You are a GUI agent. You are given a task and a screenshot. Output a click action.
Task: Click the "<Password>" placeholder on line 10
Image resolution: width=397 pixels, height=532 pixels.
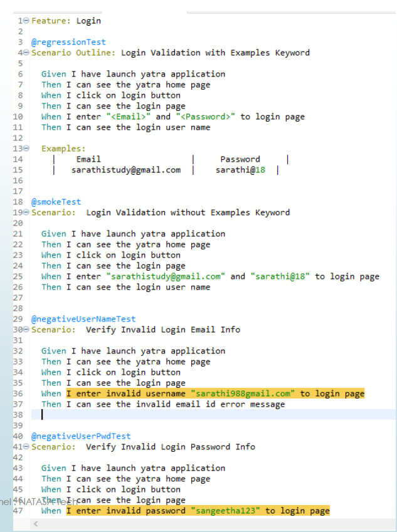[205, 117]
